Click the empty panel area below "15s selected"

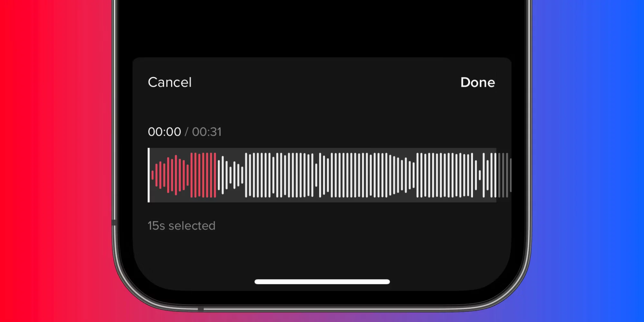tap(322, 254)
